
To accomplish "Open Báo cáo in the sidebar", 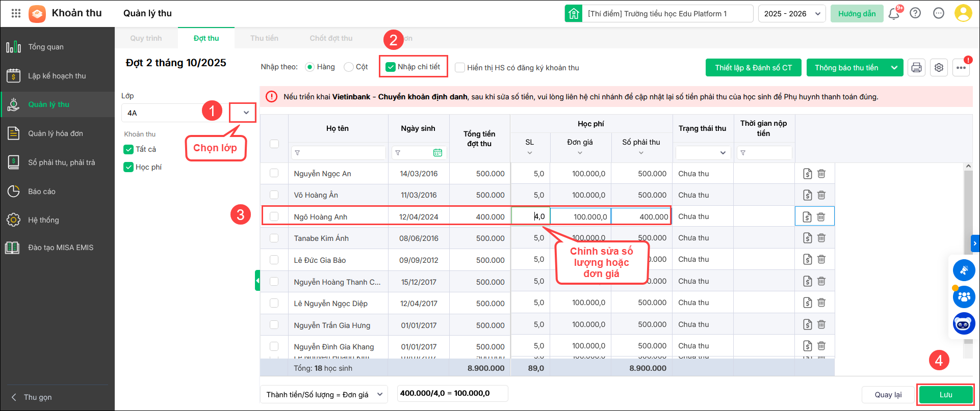I will coord(42,191).
